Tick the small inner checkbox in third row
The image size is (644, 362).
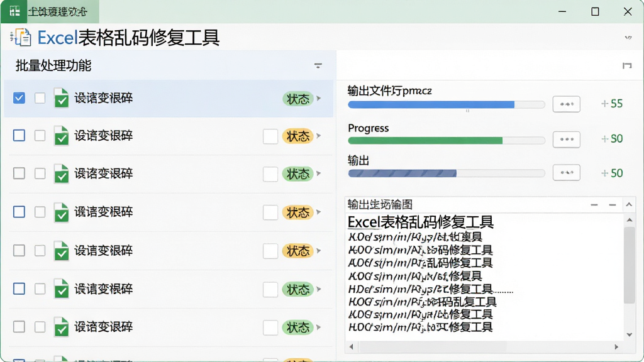point(40,173)
